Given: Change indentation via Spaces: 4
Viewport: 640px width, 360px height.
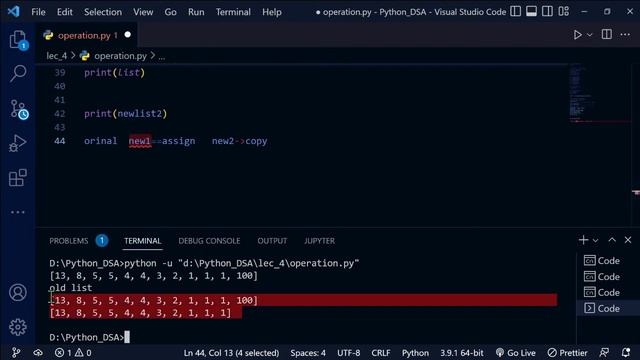Looking at the screenshot, I should (308, 353).
